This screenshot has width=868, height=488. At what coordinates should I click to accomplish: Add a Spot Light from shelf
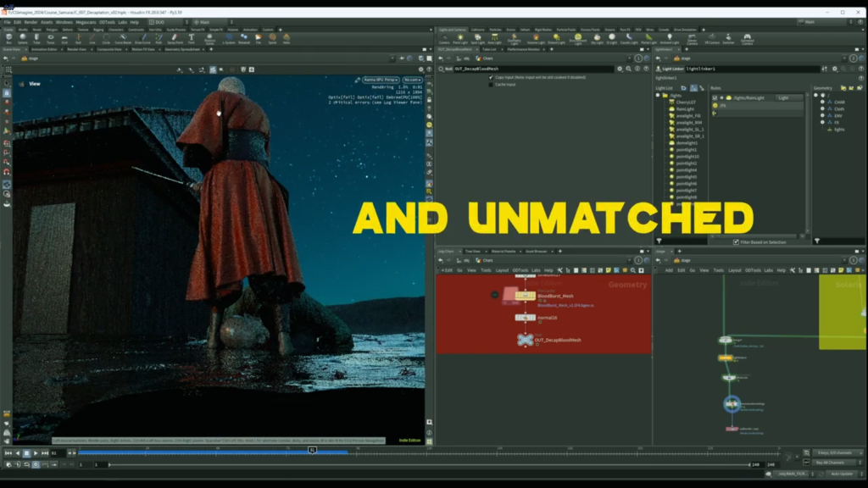[x=477, y=39]
